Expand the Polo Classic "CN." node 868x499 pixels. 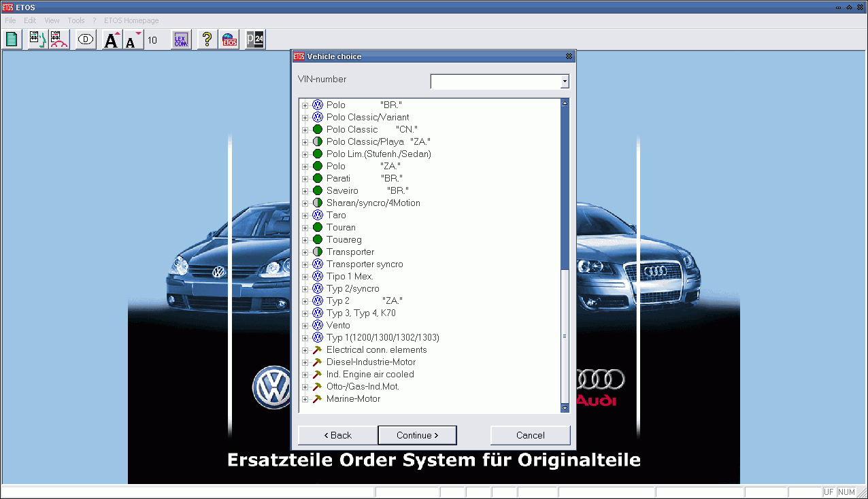pyautogui.click(x=305, y=130)
